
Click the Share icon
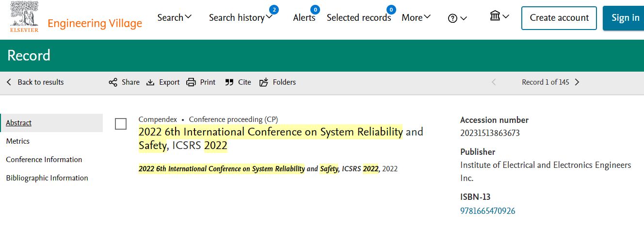click(x=113, y=82)
